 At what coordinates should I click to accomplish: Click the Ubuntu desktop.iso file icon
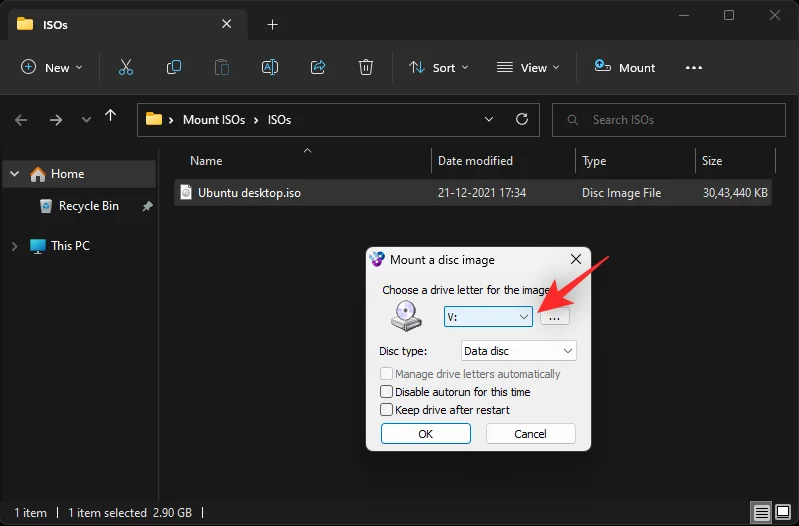186,193
